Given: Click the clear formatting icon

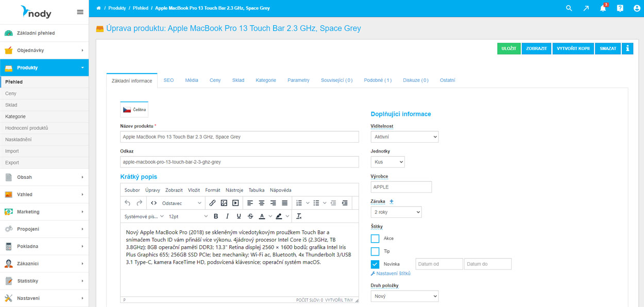Looking at the screenshot, I should pyautogui.click(x=299, y=216).
